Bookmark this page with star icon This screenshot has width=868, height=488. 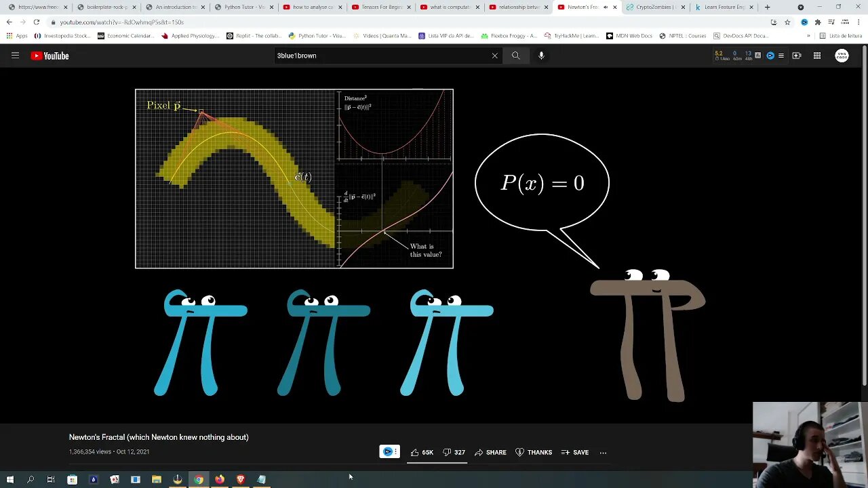[x=787, y=22]
